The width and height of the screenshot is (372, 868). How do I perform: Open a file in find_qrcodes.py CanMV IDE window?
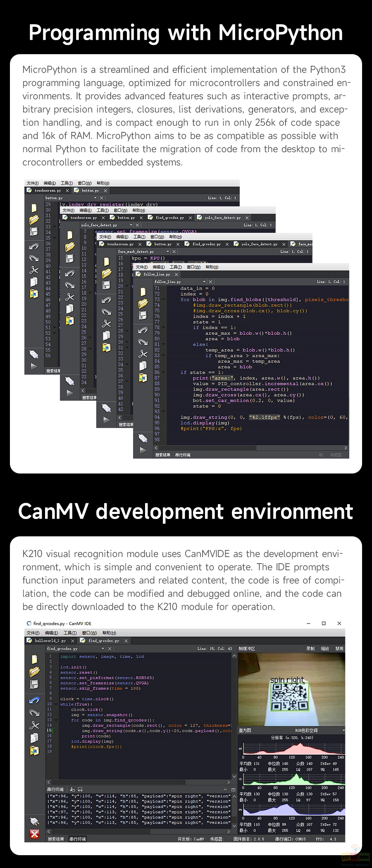click(x=35, y=672)
